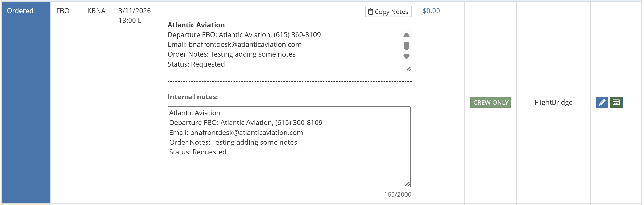Click the 165/2000 character counter
This screenshot has height=205, width=644.
click(397, 194)
